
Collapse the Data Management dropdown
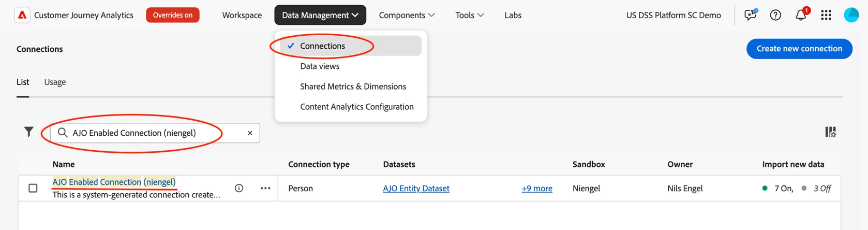point(320,15)
